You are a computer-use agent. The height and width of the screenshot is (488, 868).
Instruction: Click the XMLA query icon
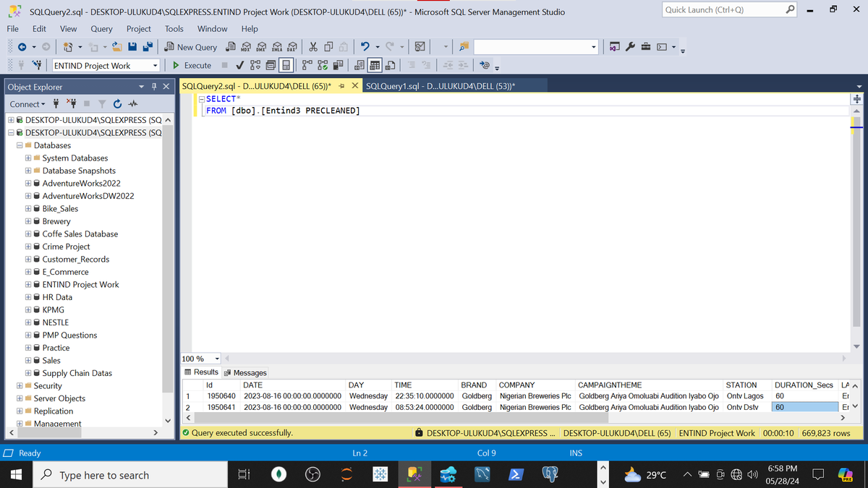(x=277, y=47)
